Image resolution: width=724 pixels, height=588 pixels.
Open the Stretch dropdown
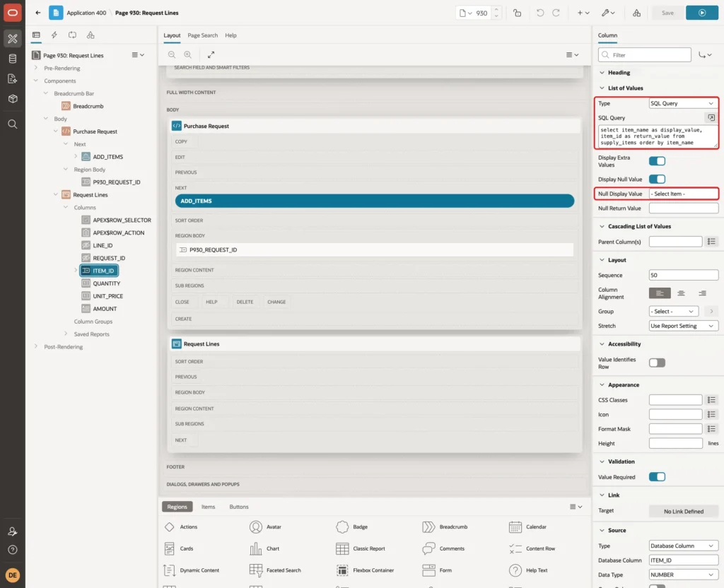[684, 326]
